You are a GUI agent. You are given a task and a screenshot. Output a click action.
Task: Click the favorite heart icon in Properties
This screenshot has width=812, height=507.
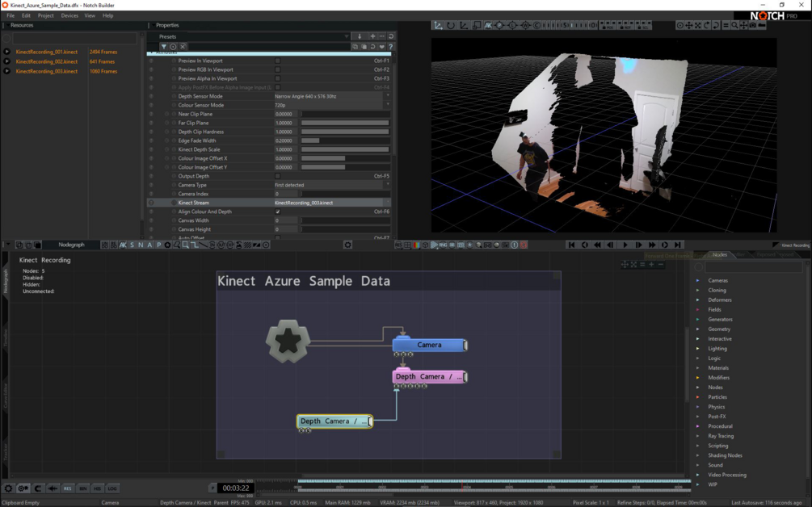click(381, 47)
